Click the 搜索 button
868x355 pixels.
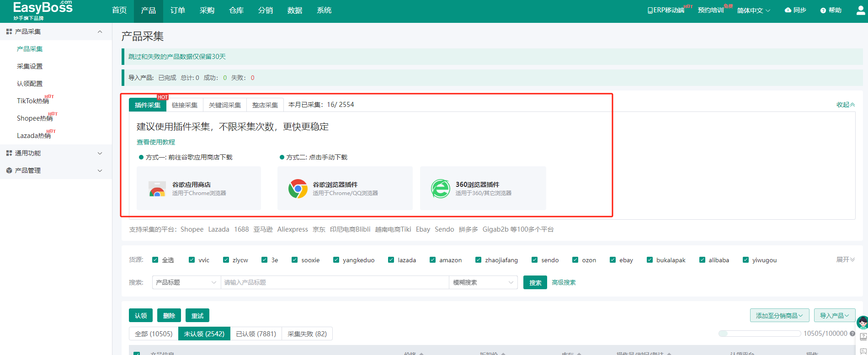535,282
